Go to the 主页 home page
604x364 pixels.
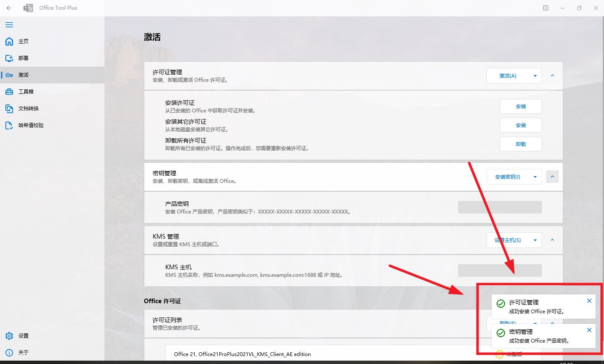(x=23, y=41)
